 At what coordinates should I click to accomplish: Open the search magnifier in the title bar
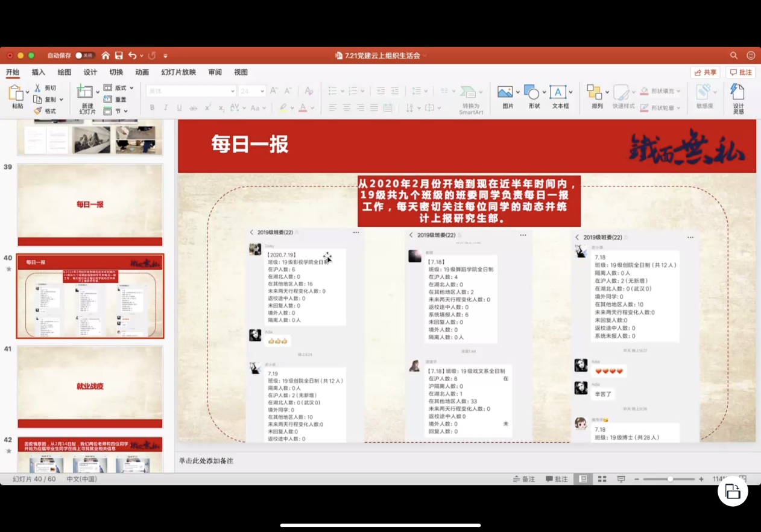click(734, 55)
